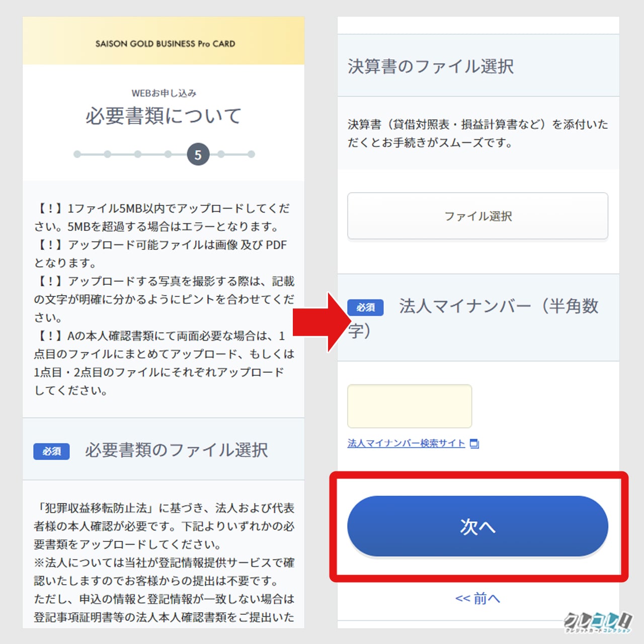Image resolution: width=644 pixels, height=644 pixels.
Task: Click the 必須 badge next to 法人マイナンバー
Action: coord(365,307)
